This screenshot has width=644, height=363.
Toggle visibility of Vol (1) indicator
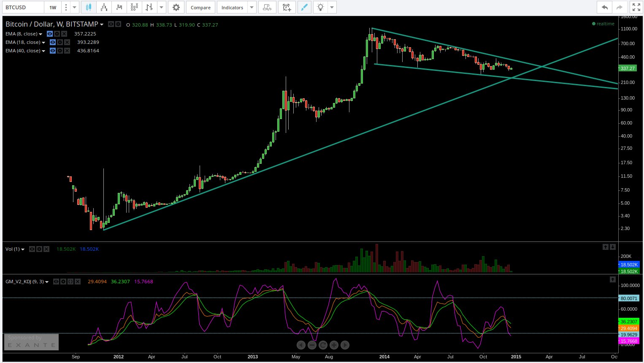32,249
